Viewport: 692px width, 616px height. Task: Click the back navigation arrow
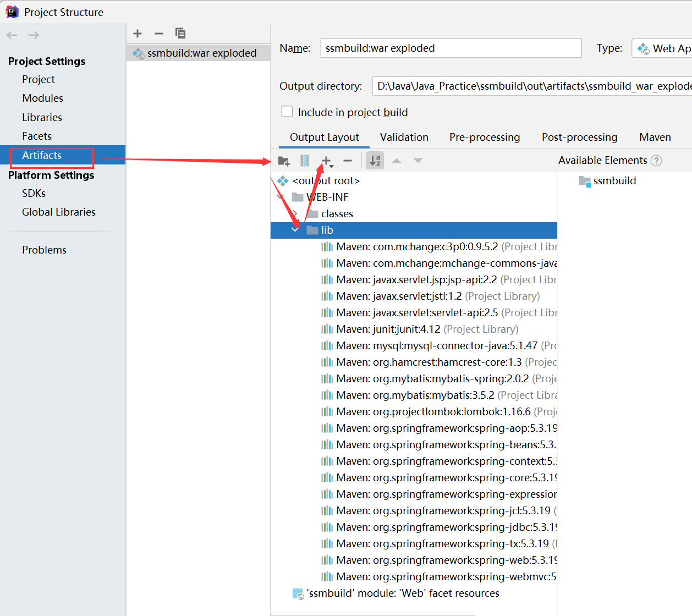12,35
